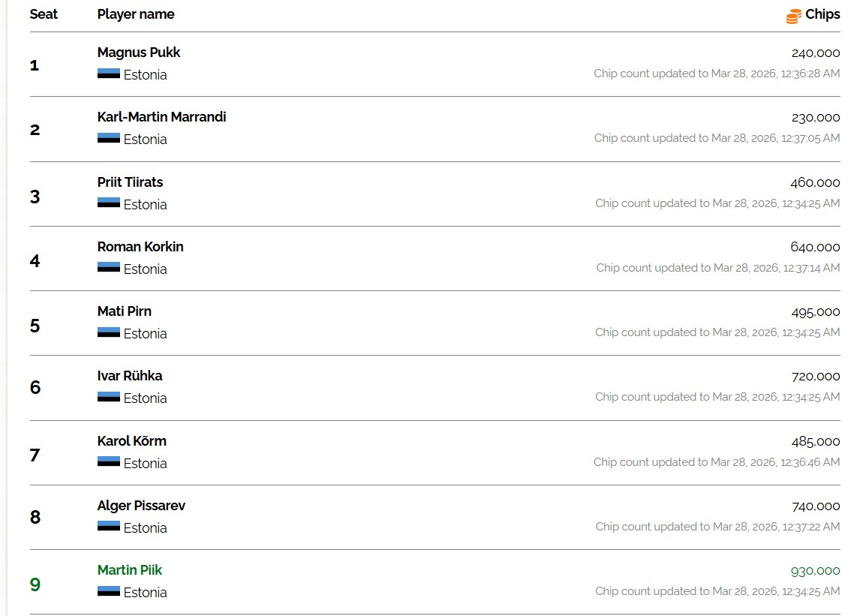The width and height of the screenshot is (857, 616).
Task: Click Estonia flag under Priit Tiirats
Action: [109, 203]
